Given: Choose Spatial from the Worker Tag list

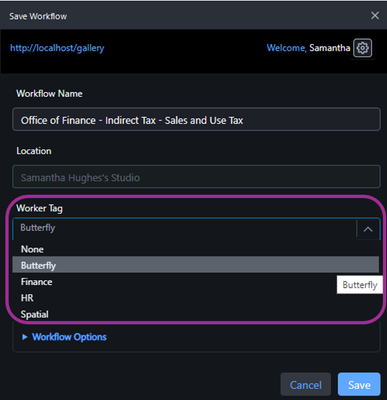Looking at the screenshot, I should [x=196, y=314].
